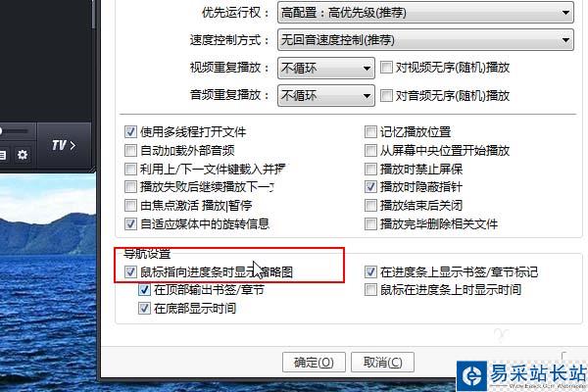Uncheck 使用多线程打开文件
This screenshot has width=588, height=392.
pos(130,131)
